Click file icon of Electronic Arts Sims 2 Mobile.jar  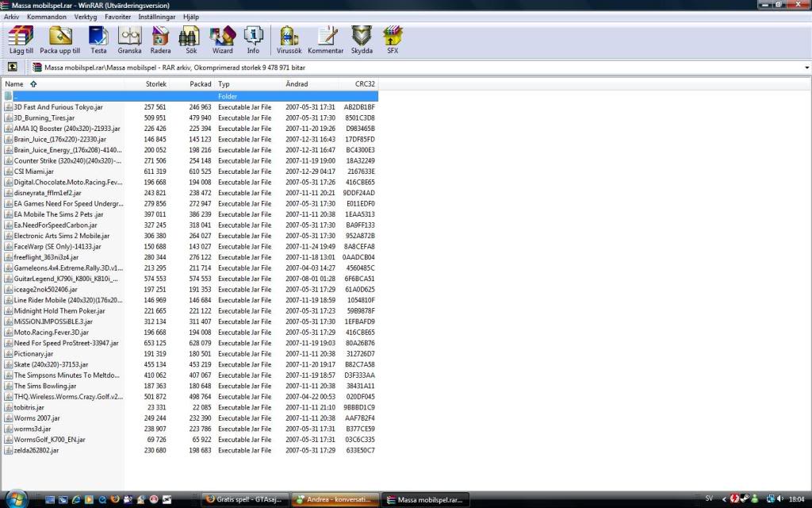(x=8, y=236)
